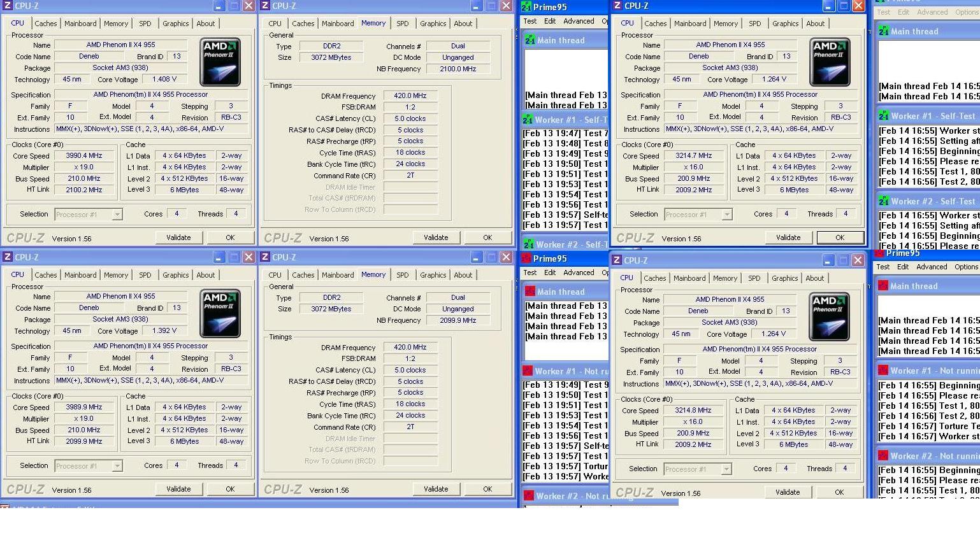The width and height of the screenshot is (980, 559).
Task: Click AMD Phenom II logo in the 1.408 V CPU-Z window
Action: point(220,62)
